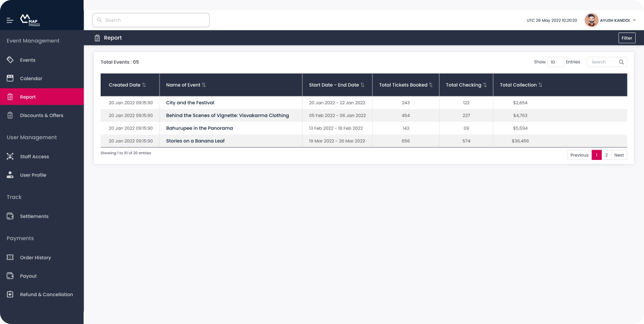Sort table by Total Tickets Booked
Image resolution: width=644 pixels, height=324 pixels.
pos(431,85)
